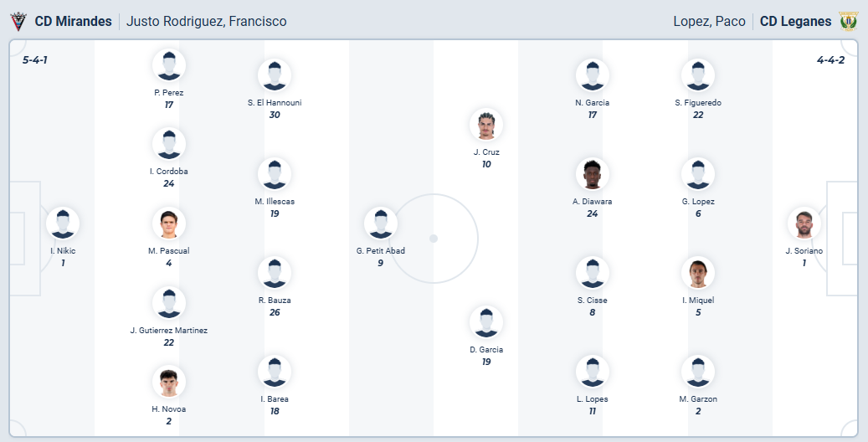868x442 pixels.
Task: Click the CD Mirandes club crest
Action: (x=18, y=22)
